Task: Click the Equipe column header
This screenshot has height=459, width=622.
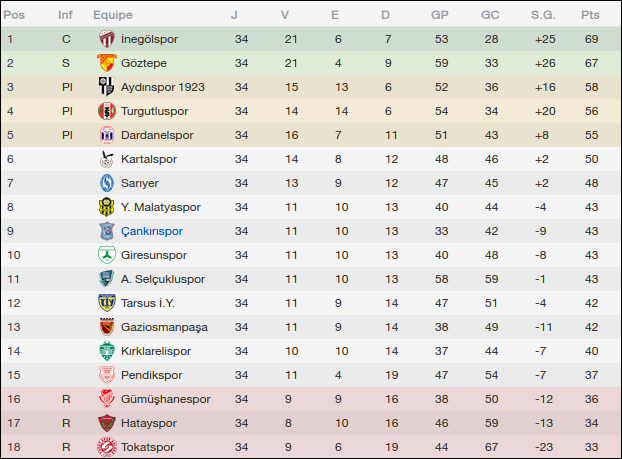Action: [113, 15]
